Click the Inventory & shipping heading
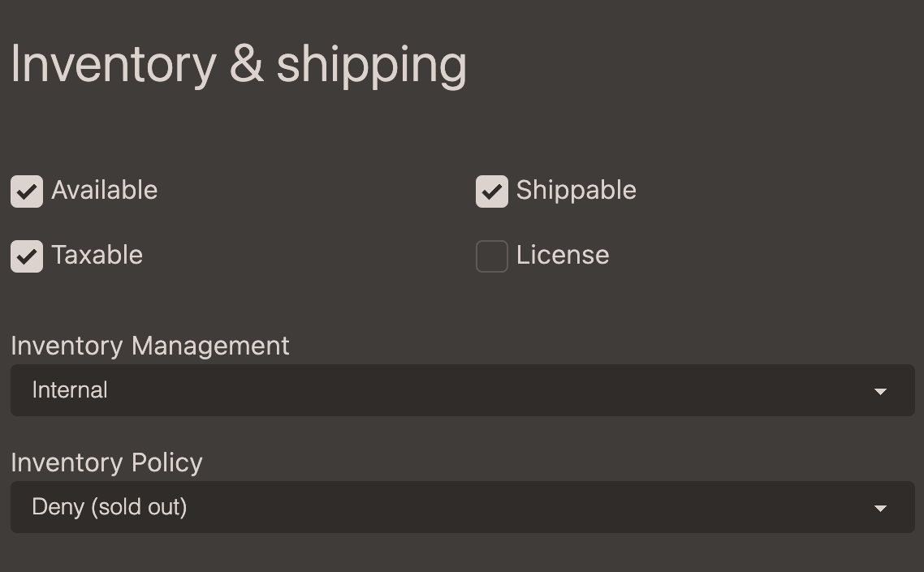This screenshot has width=924, height=572. click(x=239, y=65)
